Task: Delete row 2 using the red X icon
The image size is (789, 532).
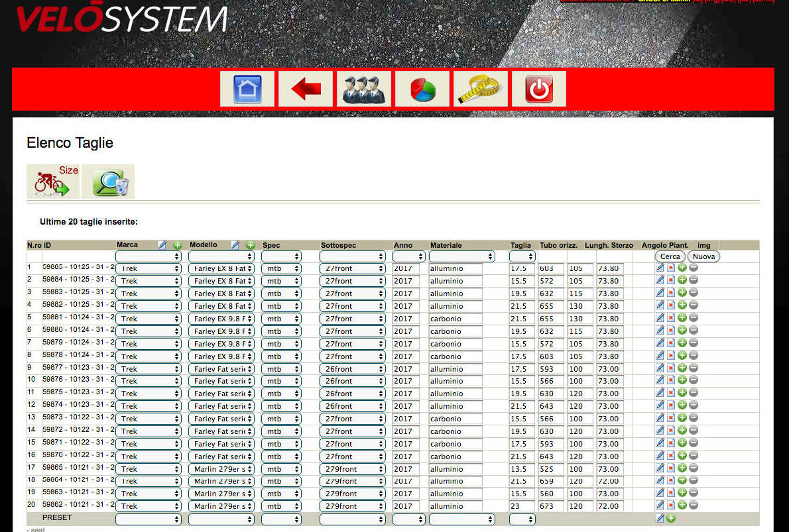Action: [x=671, y=280]
